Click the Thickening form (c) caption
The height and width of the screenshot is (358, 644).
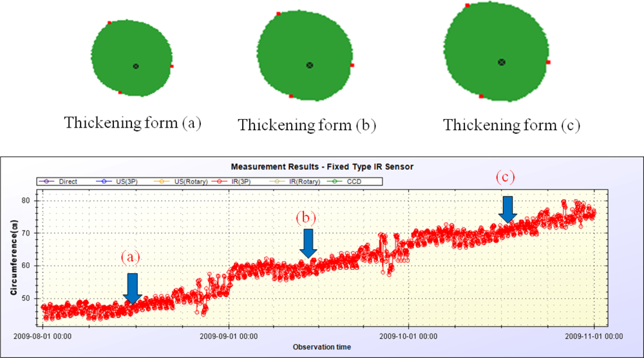tap(512, 125)
